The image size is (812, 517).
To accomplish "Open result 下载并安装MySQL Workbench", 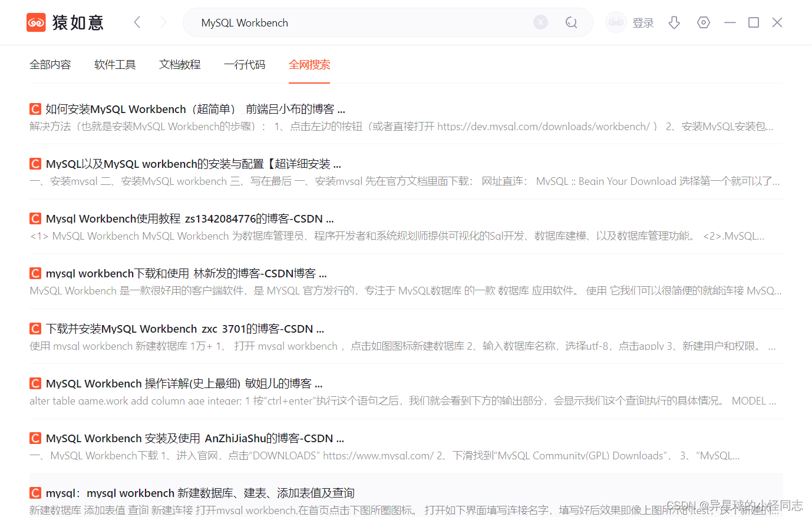I will (185, 329).
